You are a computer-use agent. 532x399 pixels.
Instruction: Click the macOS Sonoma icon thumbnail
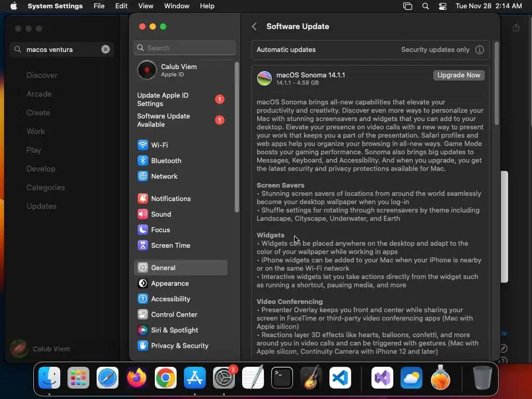click(x=264, y=78)
